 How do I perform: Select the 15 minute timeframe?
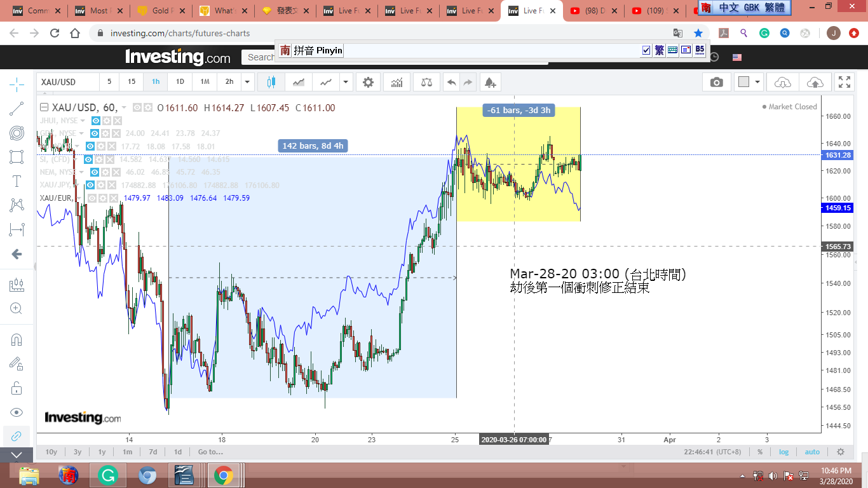(x=132, y=82)
